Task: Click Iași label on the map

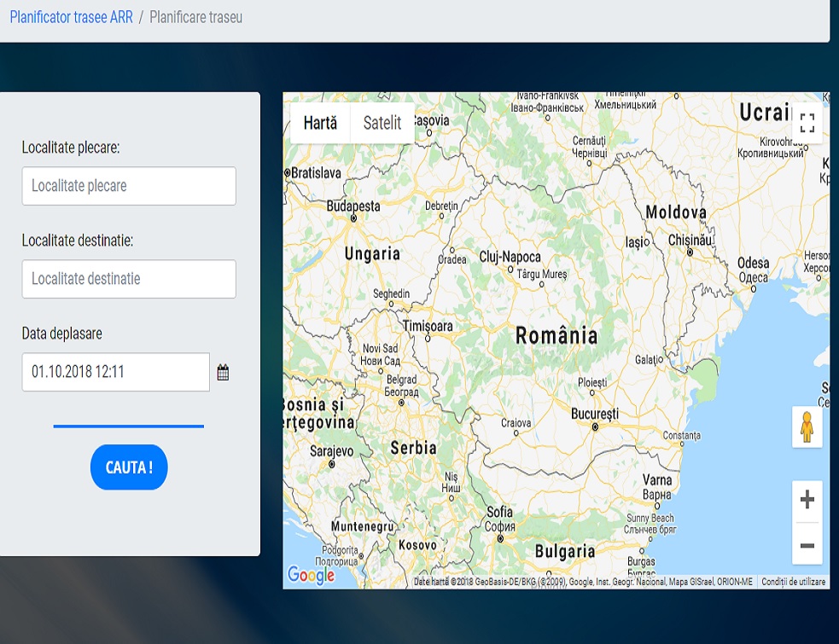Action: click(635, 242)
